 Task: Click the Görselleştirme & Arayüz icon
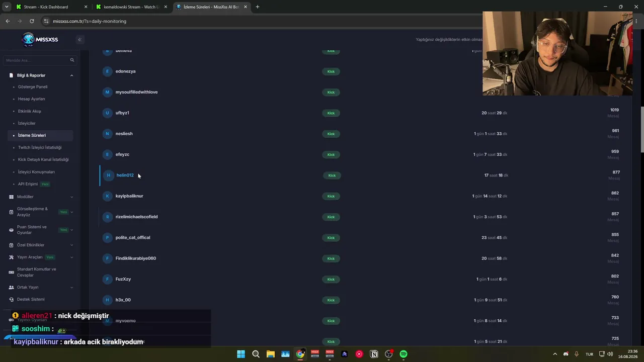click(12, 212)
